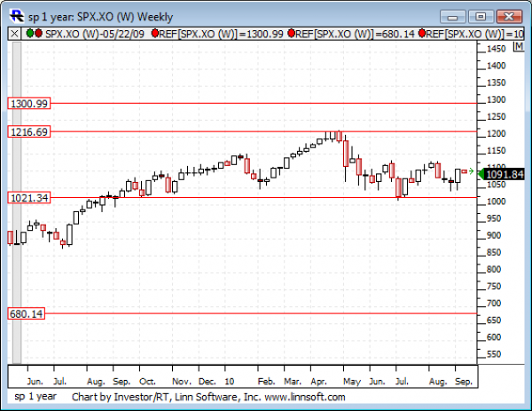Select the 1300.99 reference line label

click(29, 103)
